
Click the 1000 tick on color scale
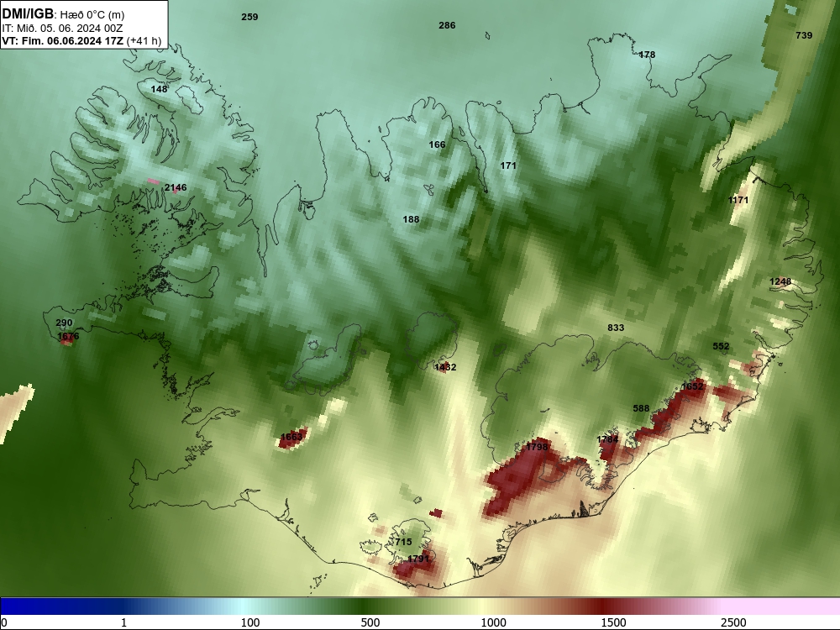(x=493, y=622)
